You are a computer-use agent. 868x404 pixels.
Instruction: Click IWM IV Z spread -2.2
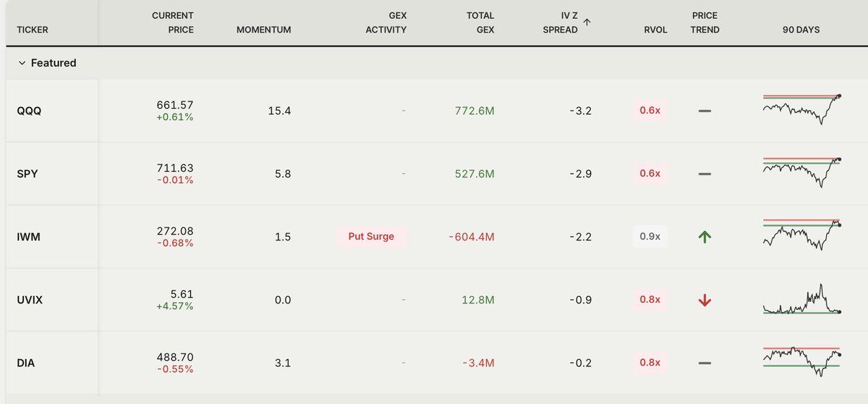coord(581,237)
